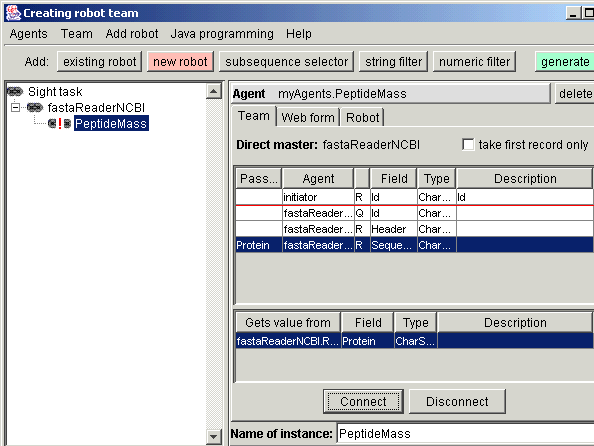Click the pink new robot button
This screenshot has width=594, height=446.
pos(180,61)
